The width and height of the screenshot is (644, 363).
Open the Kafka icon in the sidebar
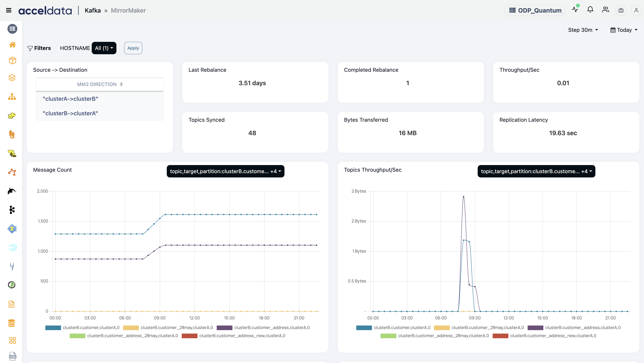pyautogui.click(x=12, y=210)
